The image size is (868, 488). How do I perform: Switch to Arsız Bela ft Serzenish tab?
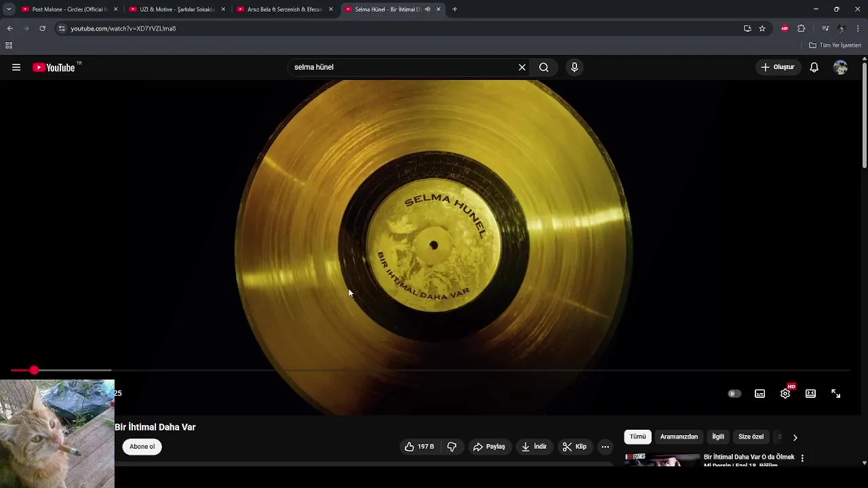(284, 9)
